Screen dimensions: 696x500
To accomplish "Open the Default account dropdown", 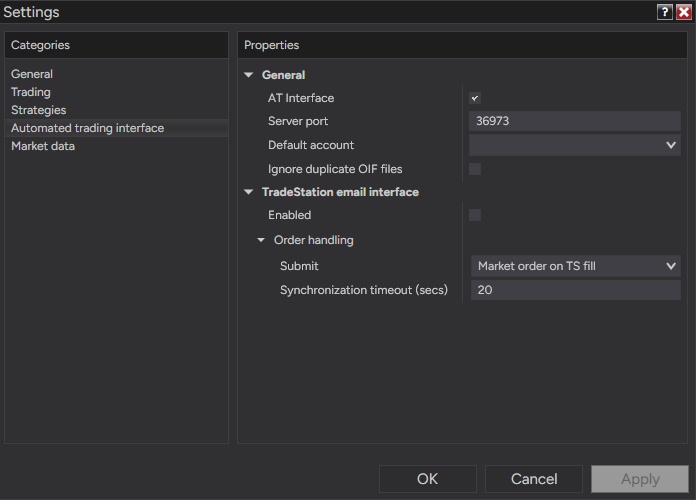I will pos(575,145).
